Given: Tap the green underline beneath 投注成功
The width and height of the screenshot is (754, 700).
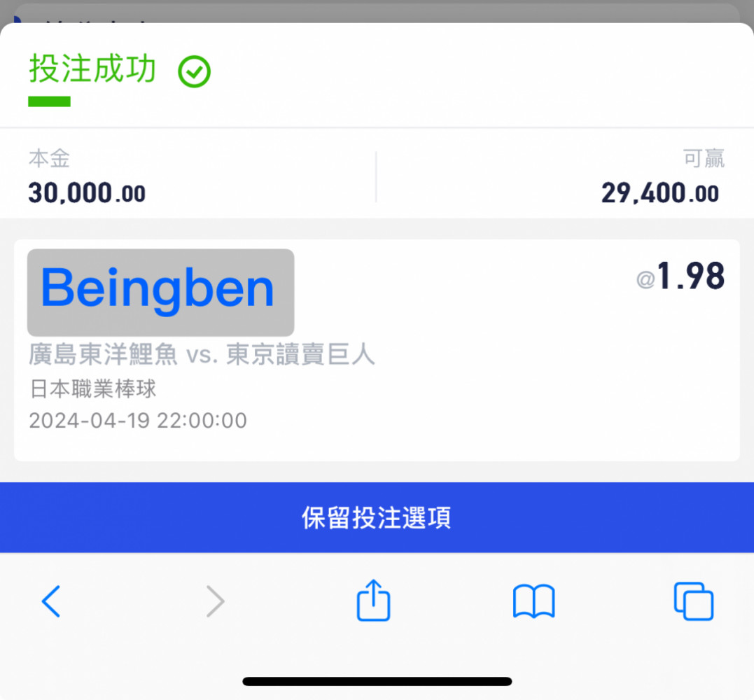Looking at the screenshot, I should point(49,101).
